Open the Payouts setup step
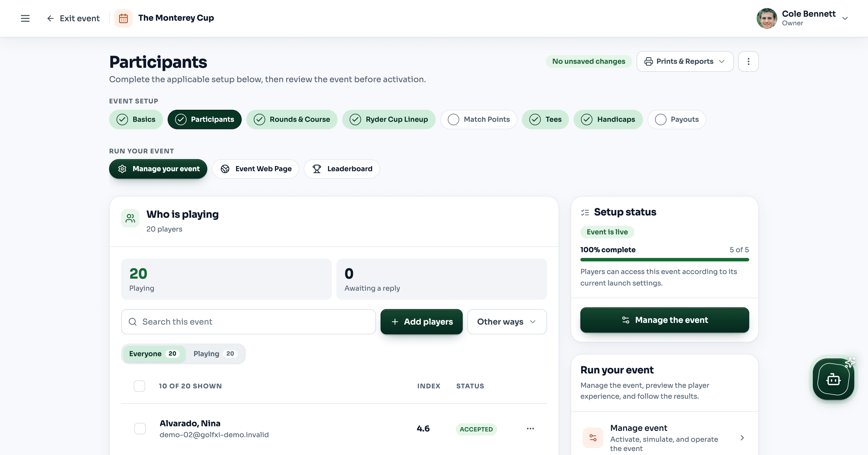Image resolution: width=868 pixels, height=455 pixels. click(677, 119)
